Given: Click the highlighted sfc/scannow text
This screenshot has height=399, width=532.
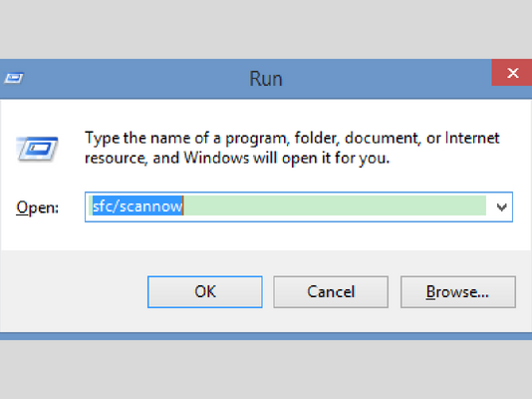Looking at the screenshot, I should tap(137, 205).
